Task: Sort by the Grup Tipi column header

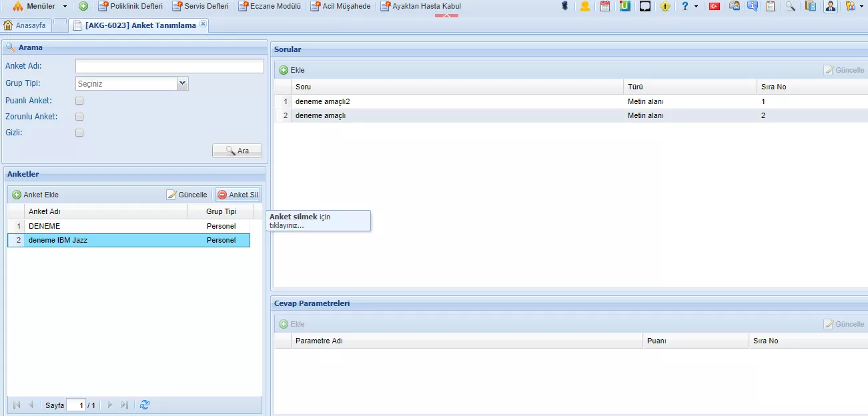Action: tap(221, 211)
